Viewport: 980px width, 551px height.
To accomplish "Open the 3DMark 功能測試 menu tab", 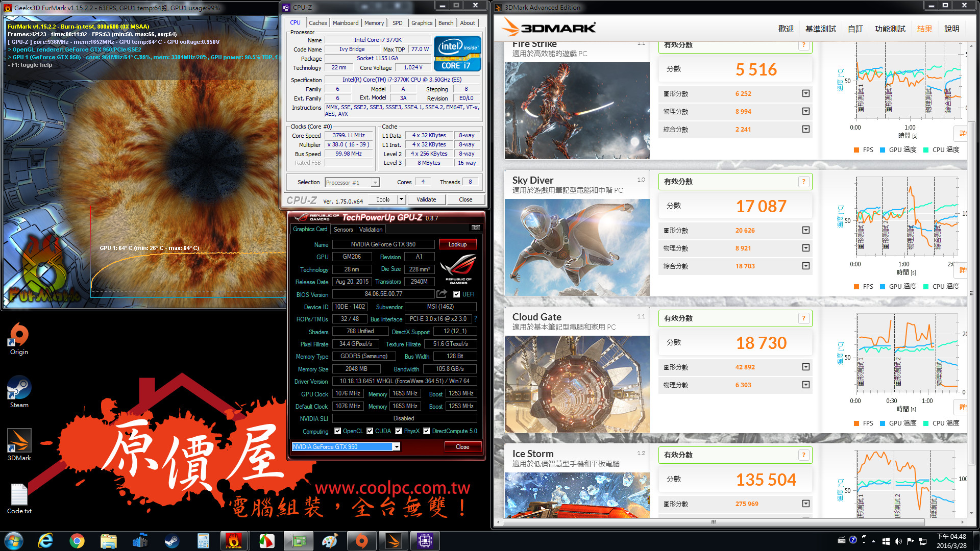I will pyautogui.click(x=890, y=29).
